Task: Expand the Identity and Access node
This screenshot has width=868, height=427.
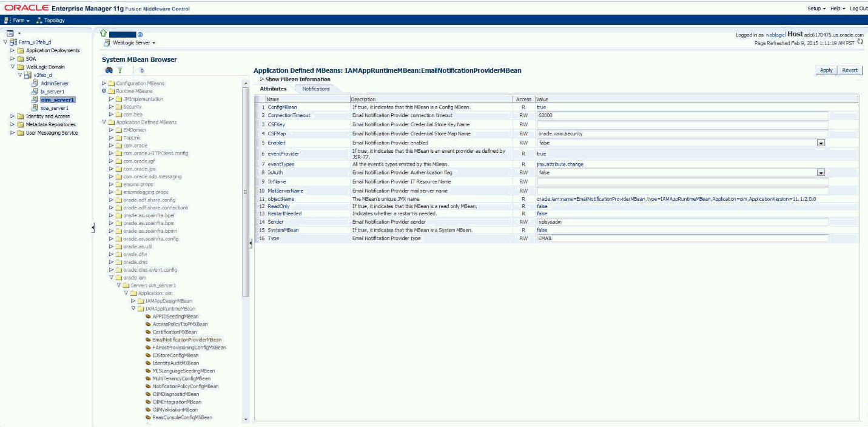Action: (12, 116)
